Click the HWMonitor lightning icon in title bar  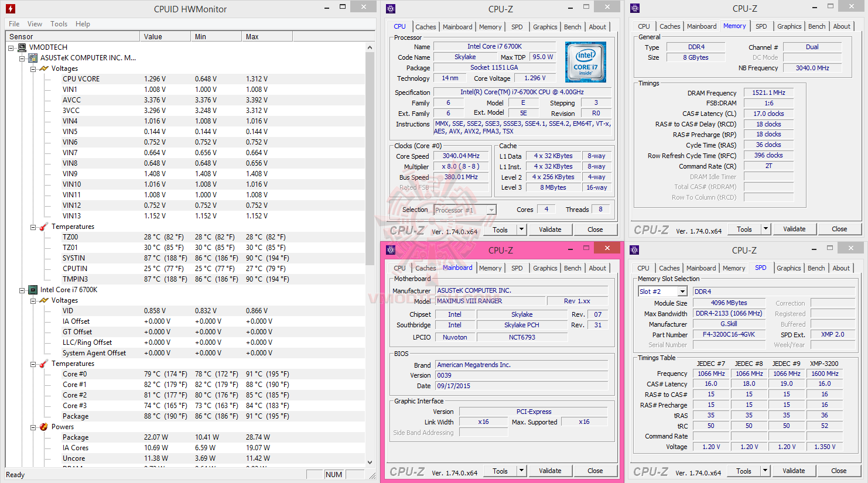pos(10,9)
